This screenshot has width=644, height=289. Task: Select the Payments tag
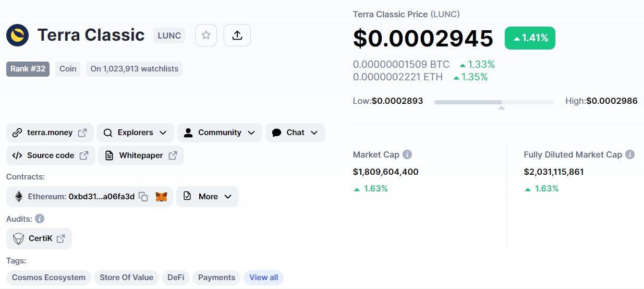pos(216,278)
